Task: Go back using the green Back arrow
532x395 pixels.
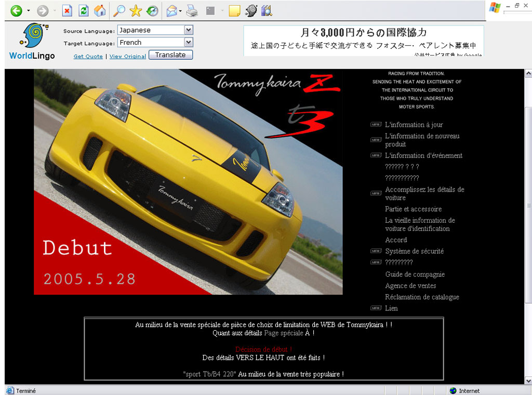Action: click(16, 11)
